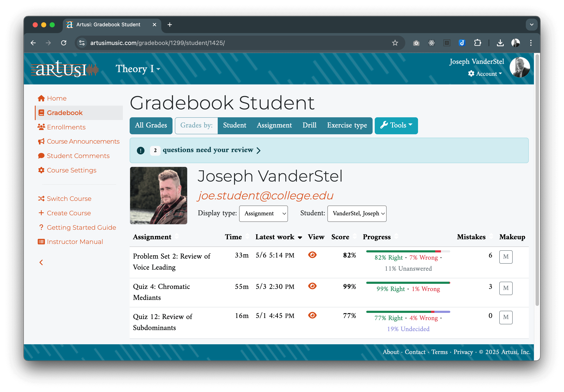Open browser downloads icon
564x392 pixels.
click(500, 43)
